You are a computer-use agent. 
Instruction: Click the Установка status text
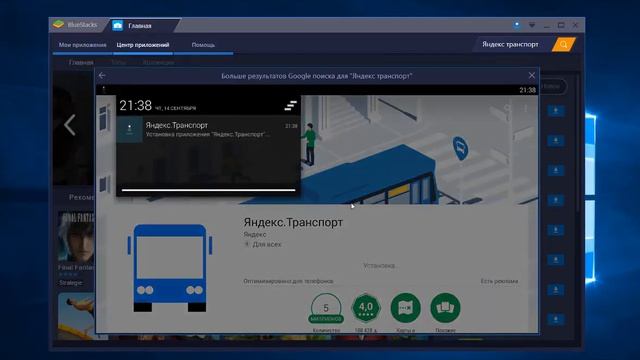pyautogui.click(x=379, y=265)
